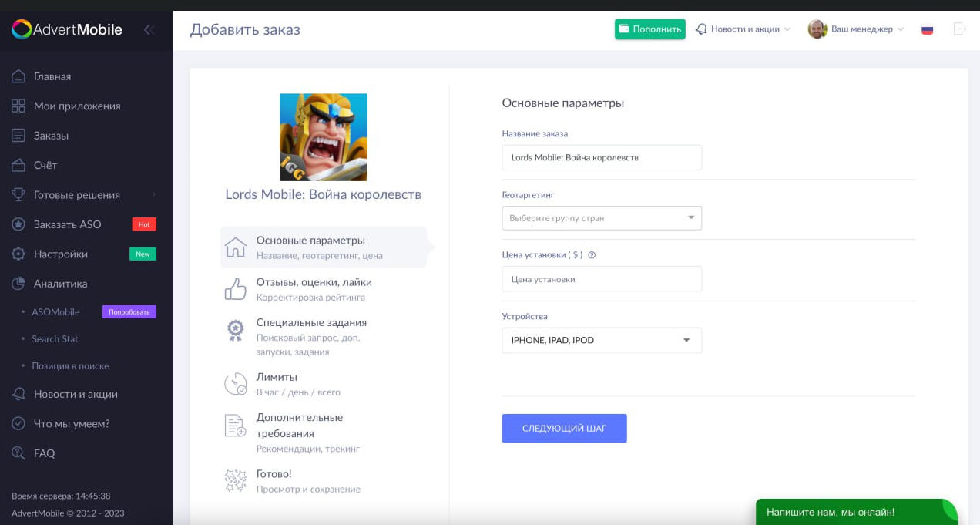Viewport: 980px width, 525px height.
Task: Expand the Готовые решения submenu arrow
Action: pyautogui.click(x=153, y=194)
